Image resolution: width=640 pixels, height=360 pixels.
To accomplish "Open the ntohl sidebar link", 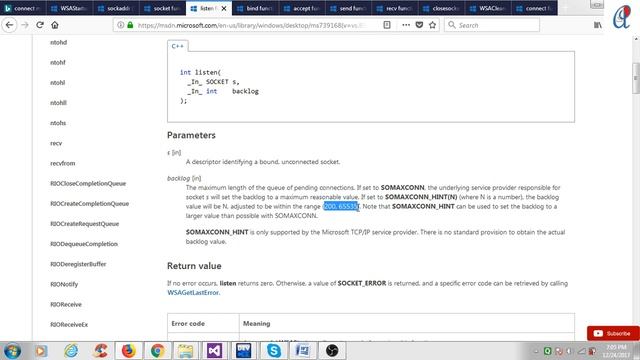I will (58, 82).
